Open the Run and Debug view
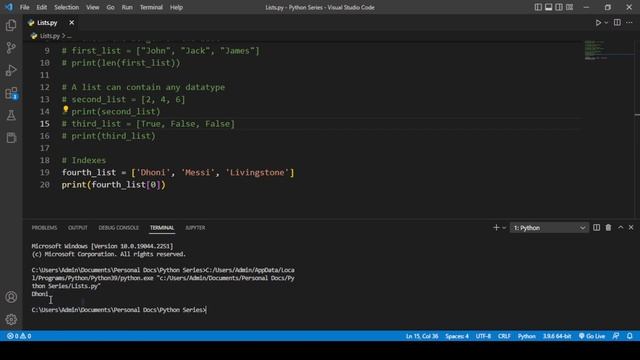640x360 pixels. point(11,70)
